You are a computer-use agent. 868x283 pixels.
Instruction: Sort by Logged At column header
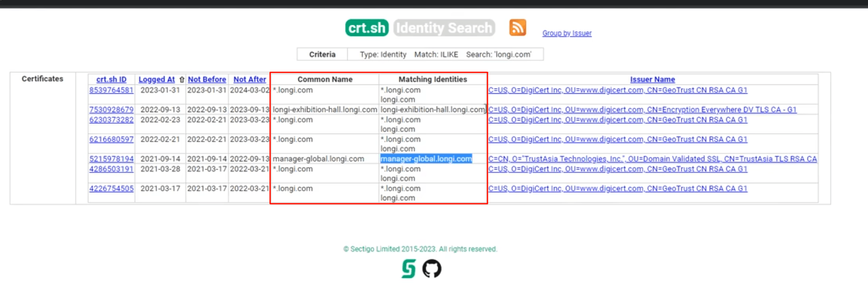(157, 80)
